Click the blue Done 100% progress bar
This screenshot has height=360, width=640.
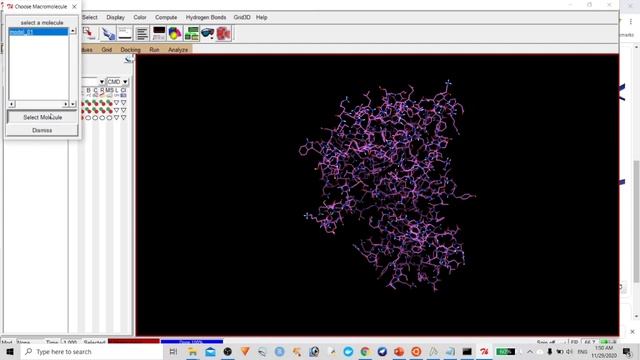pyautogui.click(x=192, y=341)
